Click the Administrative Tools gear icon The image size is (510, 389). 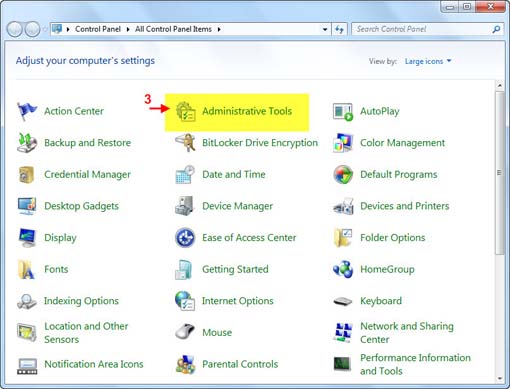[185, 111]
